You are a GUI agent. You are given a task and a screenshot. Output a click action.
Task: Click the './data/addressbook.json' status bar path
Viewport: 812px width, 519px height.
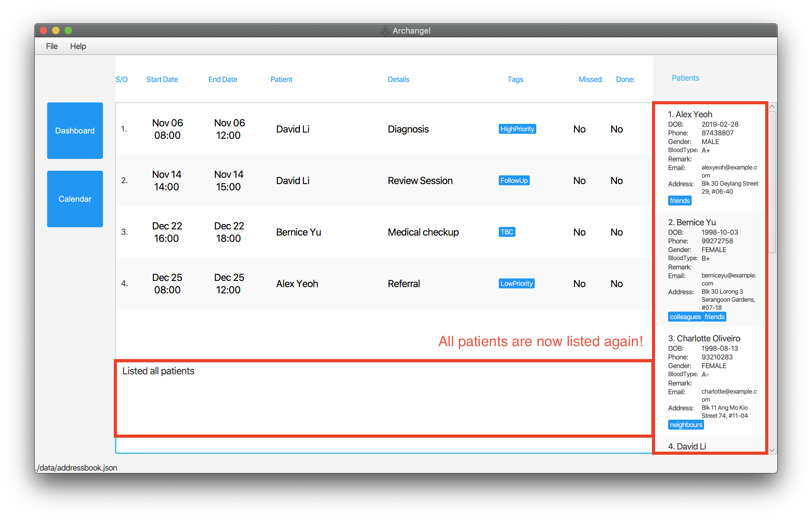(76, 468)
